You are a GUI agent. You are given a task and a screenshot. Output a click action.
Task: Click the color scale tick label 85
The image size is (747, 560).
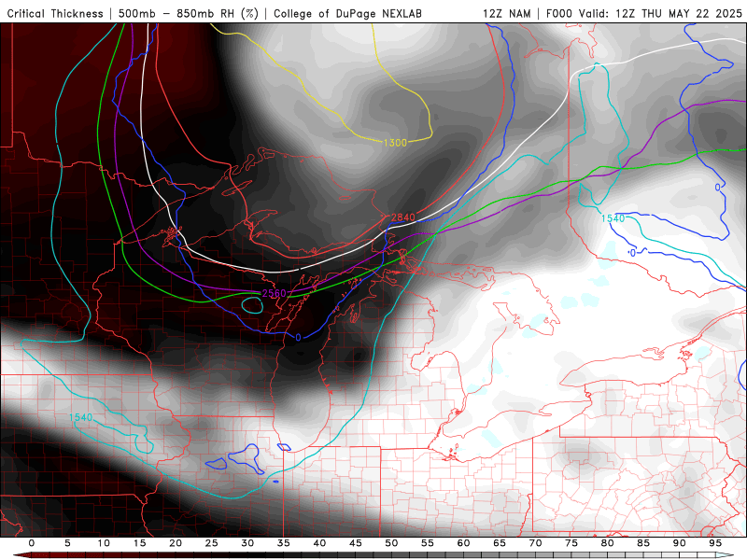coord(643,543)
